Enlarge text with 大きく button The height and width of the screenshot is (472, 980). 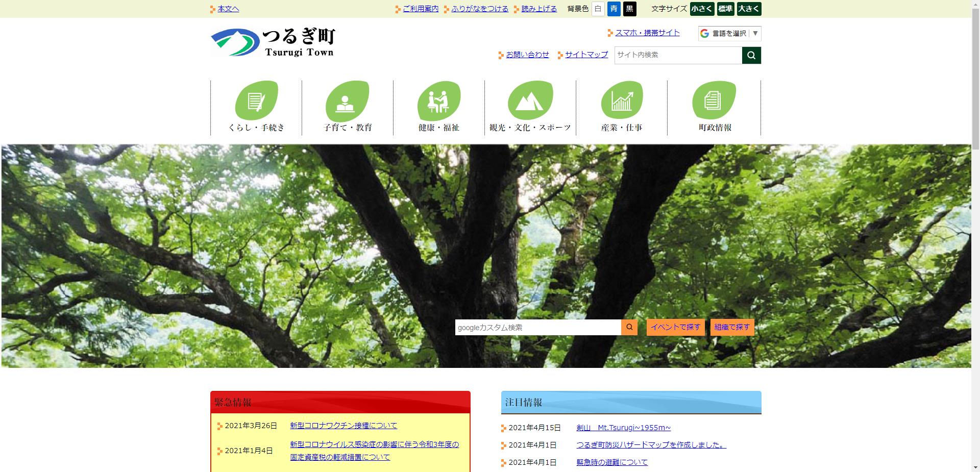tap(749, 9)
